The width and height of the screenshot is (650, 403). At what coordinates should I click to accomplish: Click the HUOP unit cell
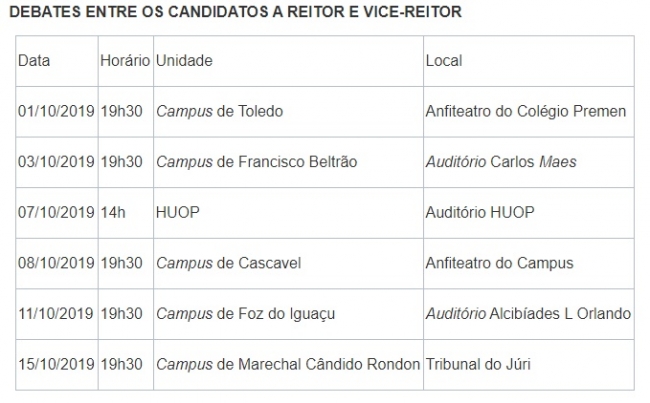pyautogui.click(x=288, y=213)
